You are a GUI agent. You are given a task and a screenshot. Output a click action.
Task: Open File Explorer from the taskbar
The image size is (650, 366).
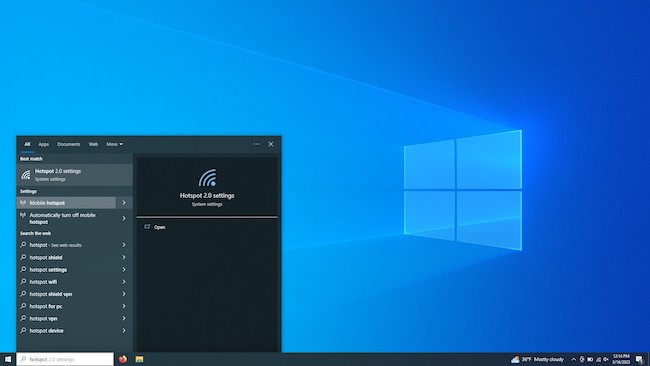pos(139,359)
